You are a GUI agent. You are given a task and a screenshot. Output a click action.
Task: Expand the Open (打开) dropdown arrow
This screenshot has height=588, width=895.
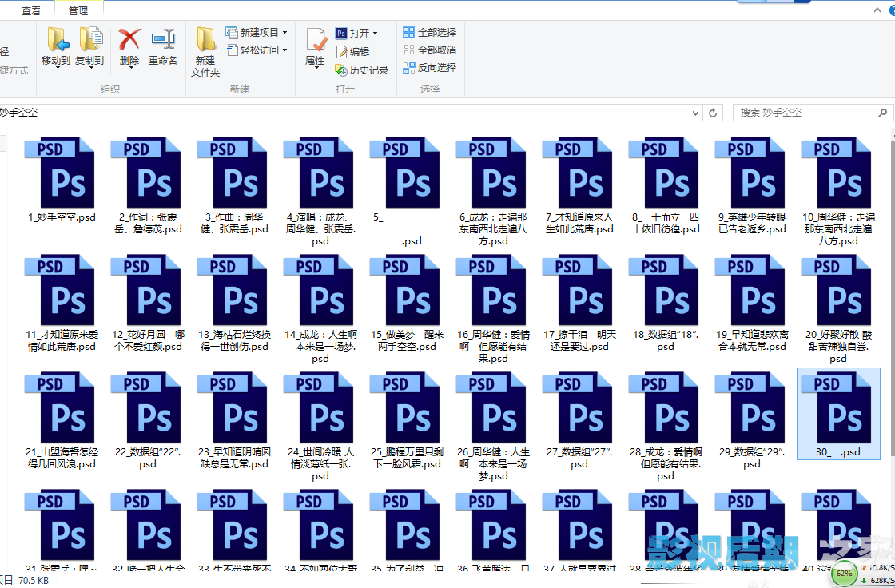pyautogui.click(x=375, y=33)
